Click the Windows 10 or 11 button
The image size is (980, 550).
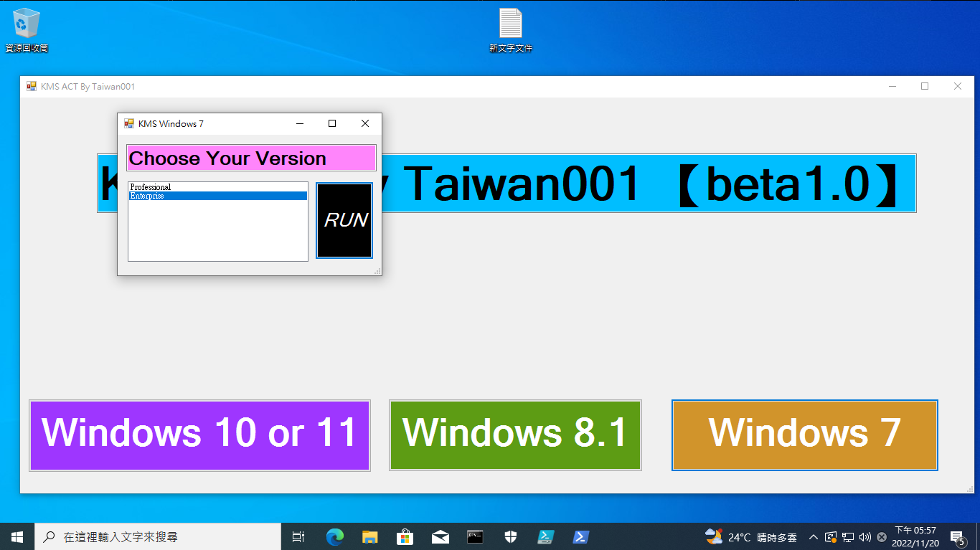[199, 435]
